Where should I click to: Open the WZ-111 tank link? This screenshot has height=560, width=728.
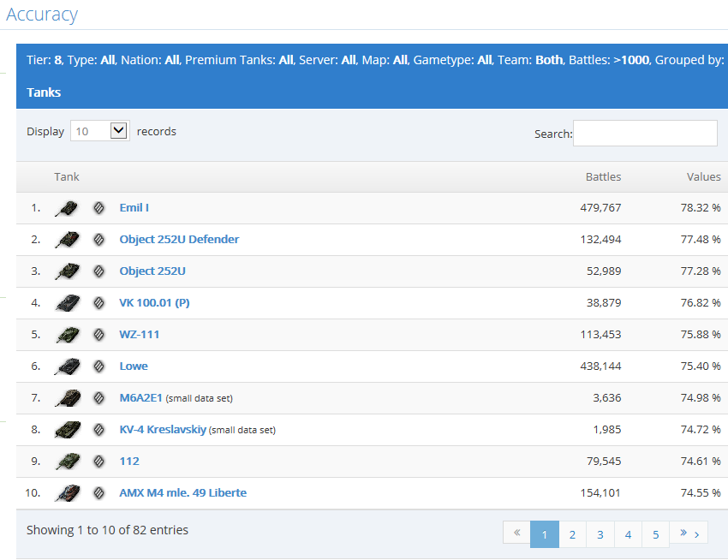click(140, 334)
